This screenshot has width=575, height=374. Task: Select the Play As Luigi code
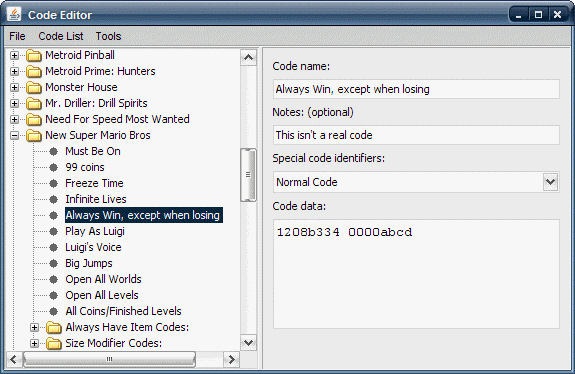95,231
